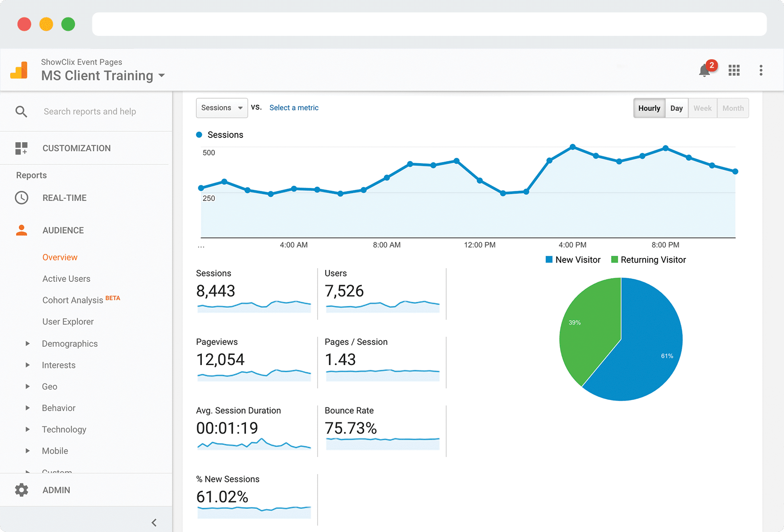Click the Admin gear icon

point(21,490)
